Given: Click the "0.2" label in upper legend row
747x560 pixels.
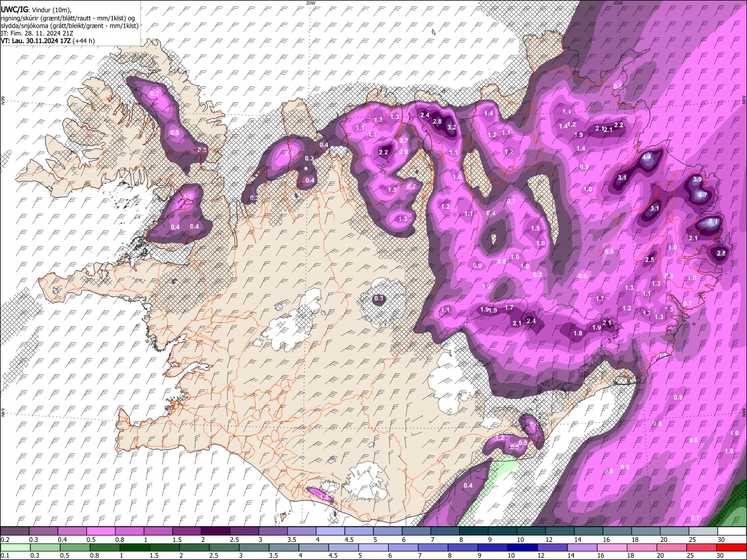Looking at the screenshot, I should 5,540.
